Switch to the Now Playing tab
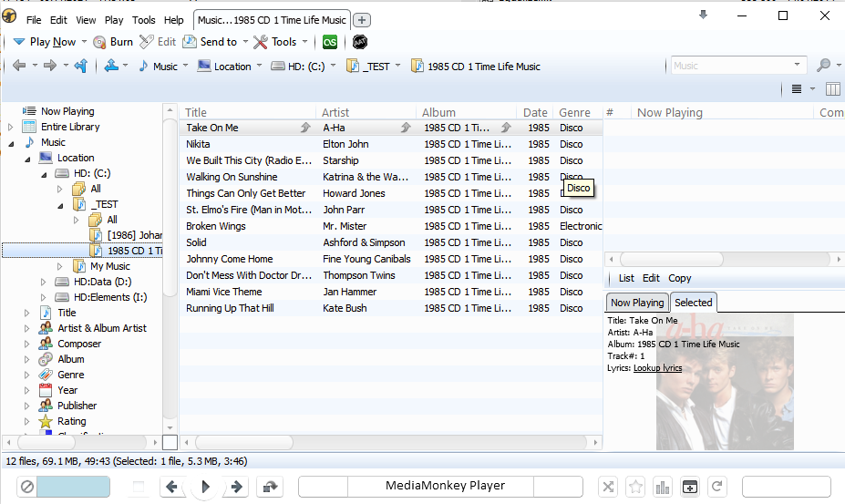 point(637,303)
